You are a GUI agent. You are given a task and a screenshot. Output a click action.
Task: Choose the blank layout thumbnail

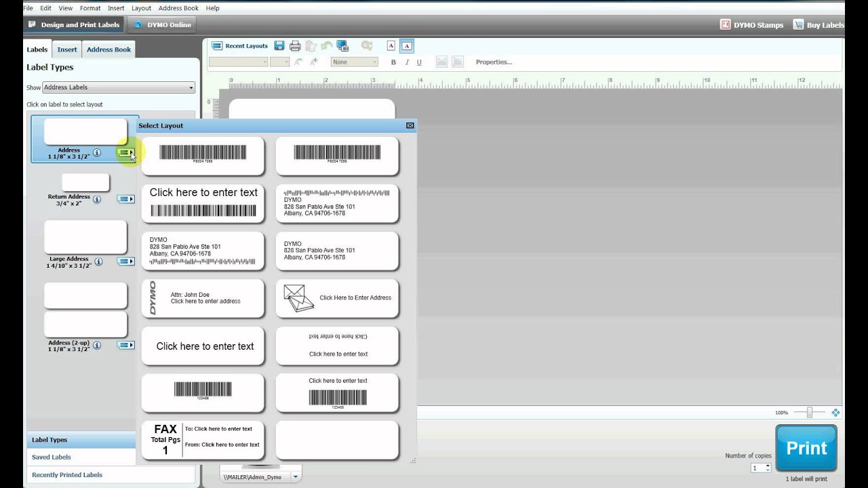coord(337,439)
